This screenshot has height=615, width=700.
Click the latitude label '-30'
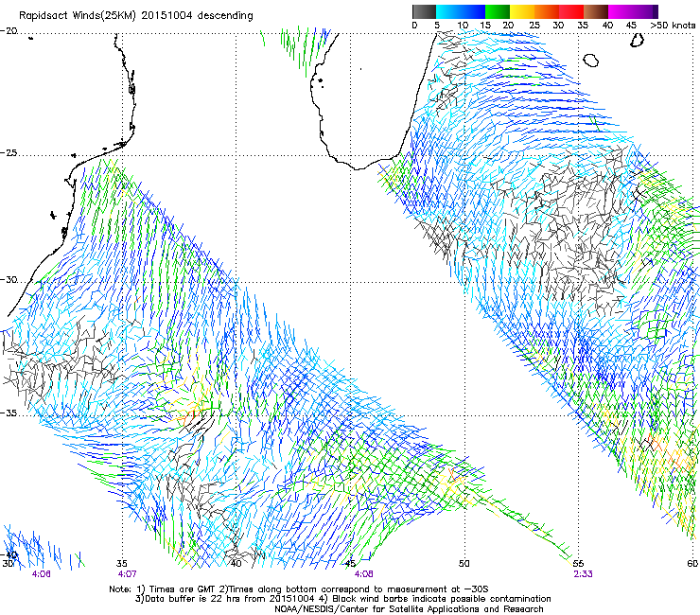[9, 280]
